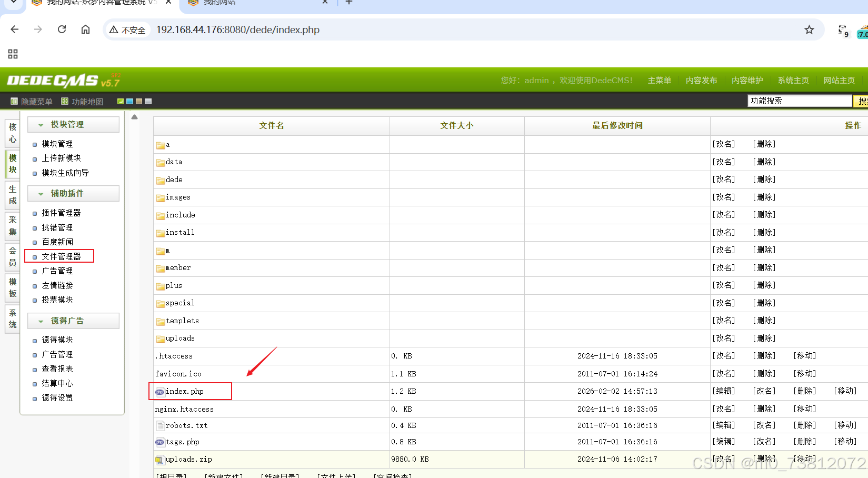
Task: Open 内容发布 in the top navigation
Action: (x=701, y=81)
